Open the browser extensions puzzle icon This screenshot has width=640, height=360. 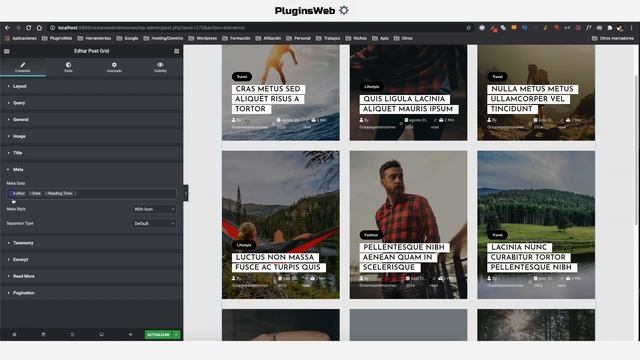click(610, 28)
